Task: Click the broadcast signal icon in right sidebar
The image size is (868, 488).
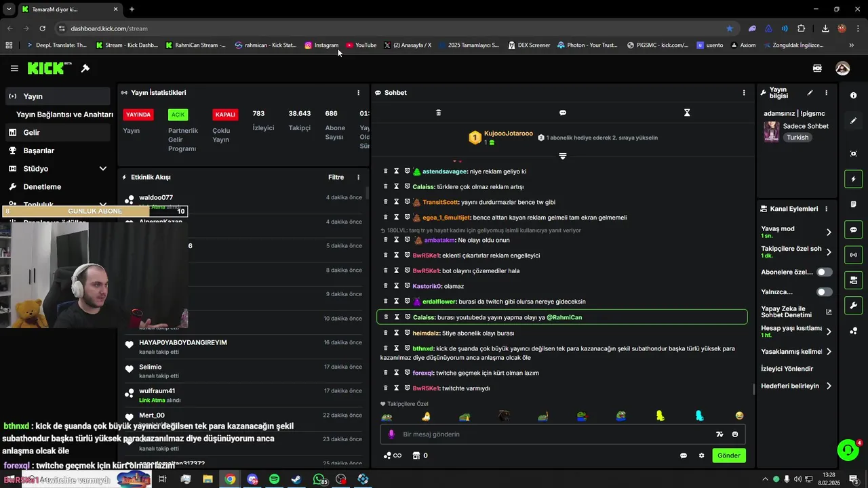Action: click(854, 255)
